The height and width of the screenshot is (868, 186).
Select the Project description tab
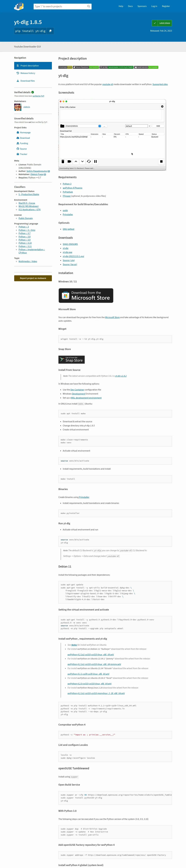(33, 66)
